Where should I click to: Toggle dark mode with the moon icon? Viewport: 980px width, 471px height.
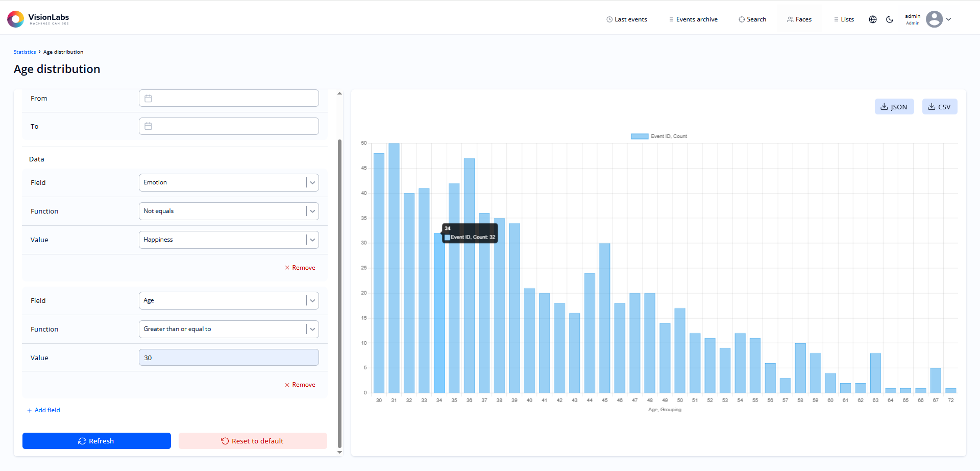(890, 19)
